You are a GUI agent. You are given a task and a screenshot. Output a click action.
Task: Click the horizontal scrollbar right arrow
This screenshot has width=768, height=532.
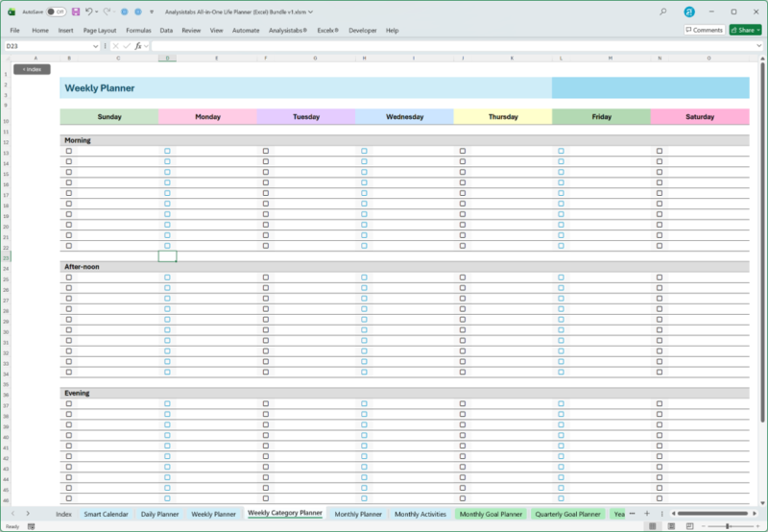pyautogui.click(x=755, y=514)
